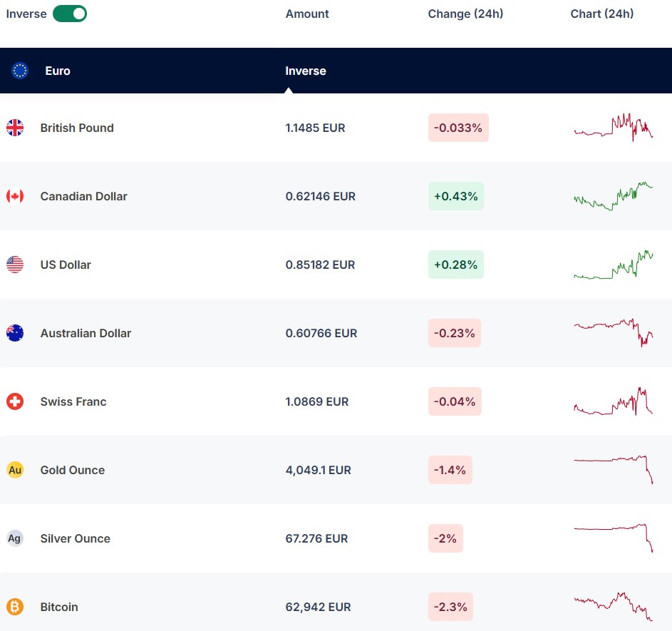Image resolution: width=672 pixels, height=631 pixels.
Task: Click the Euro flag icon
Action: pos(20,71)
